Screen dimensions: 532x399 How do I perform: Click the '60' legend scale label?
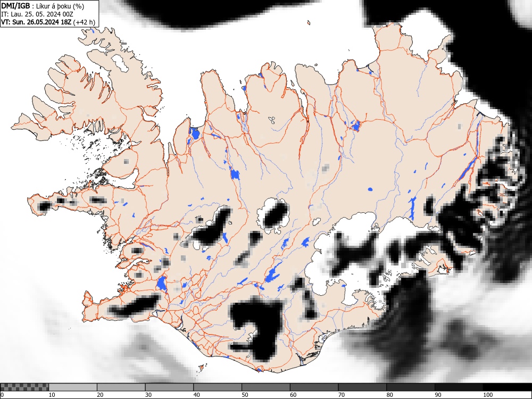[293, 395]
